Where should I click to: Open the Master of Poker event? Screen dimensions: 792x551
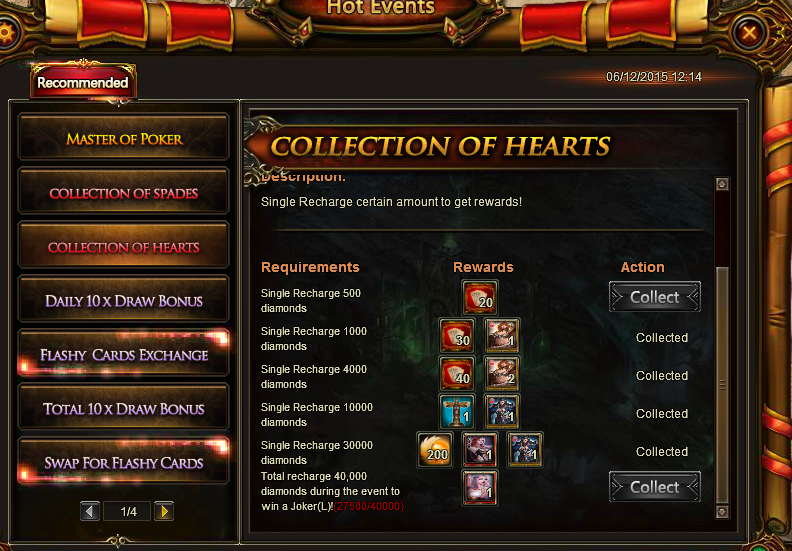tap(124, 138)
